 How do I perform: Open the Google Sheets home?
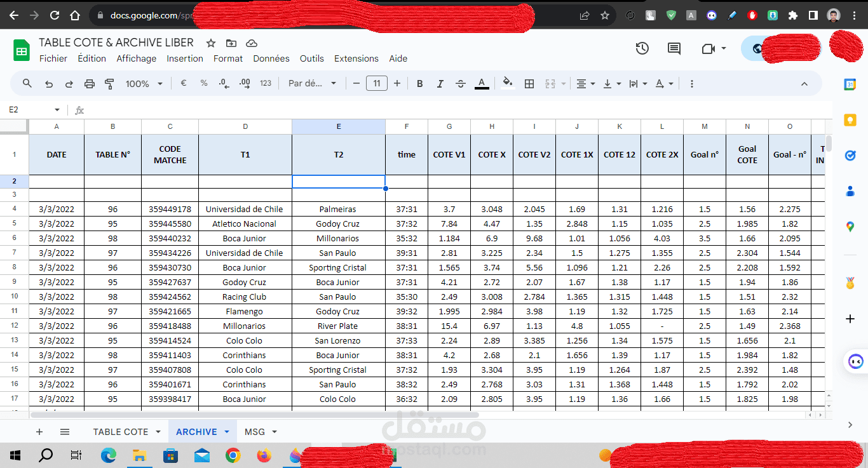[22, 50]
